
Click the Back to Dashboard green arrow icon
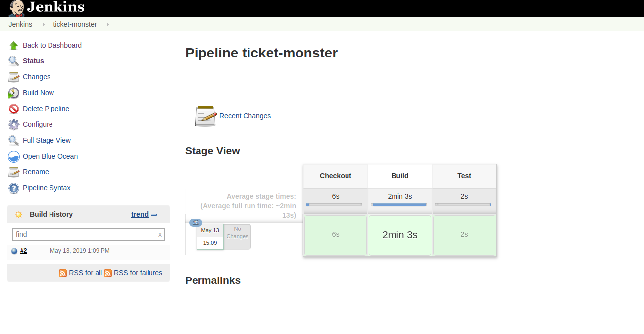(14, 45)
